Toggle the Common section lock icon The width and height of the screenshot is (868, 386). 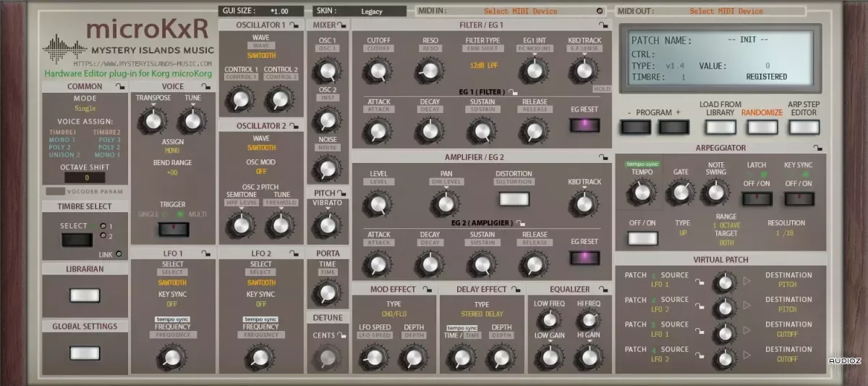119,87
